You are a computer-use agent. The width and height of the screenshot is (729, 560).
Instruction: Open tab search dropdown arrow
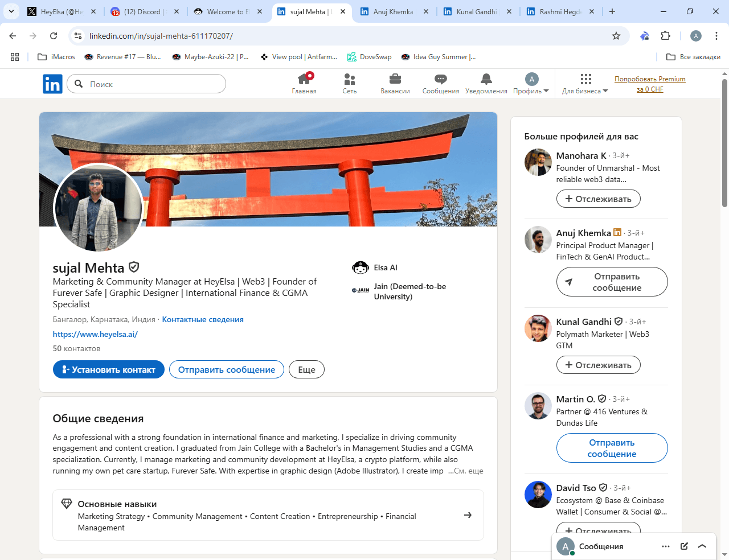tap(11, 11)
